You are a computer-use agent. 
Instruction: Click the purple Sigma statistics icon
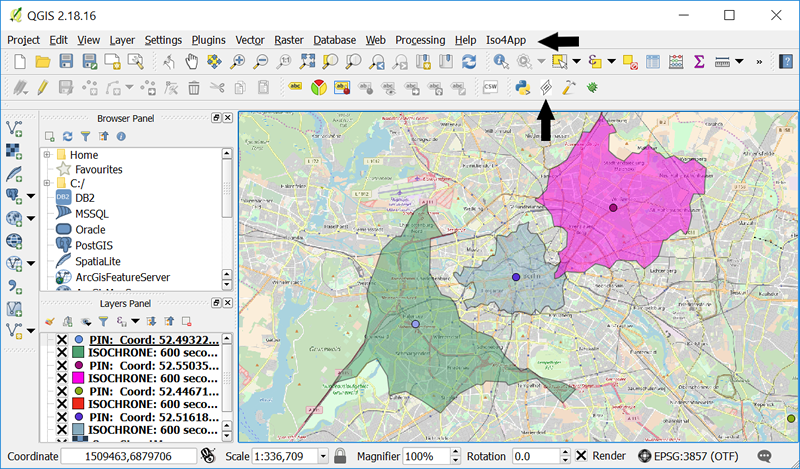click(699, 62)
